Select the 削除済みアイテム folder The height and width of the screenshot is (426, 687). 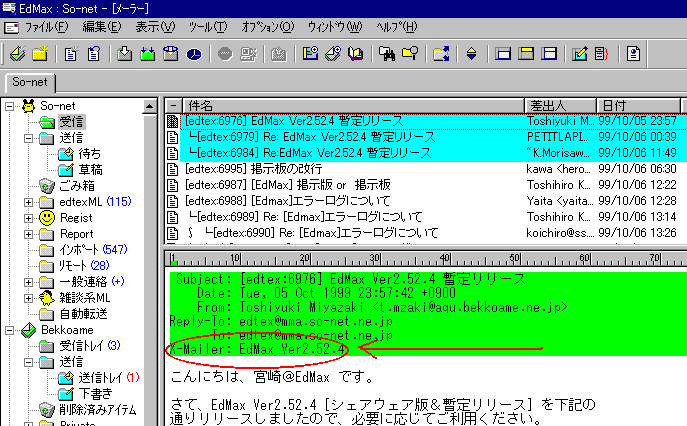pos(98,410)
